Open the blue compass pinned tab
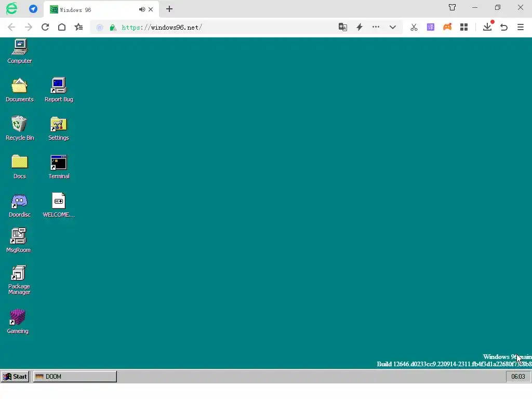The width and height of the screenshot is (532, 399). coord(33,9)
